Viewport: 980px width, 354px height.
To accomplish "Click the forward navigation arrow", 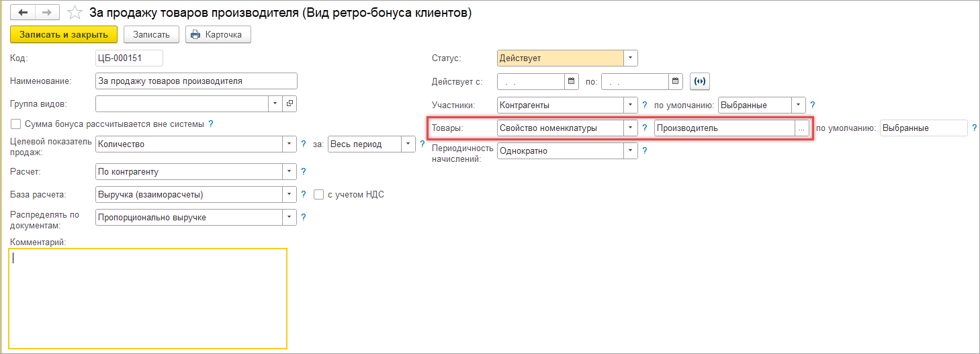I will (x=46, y=13).
